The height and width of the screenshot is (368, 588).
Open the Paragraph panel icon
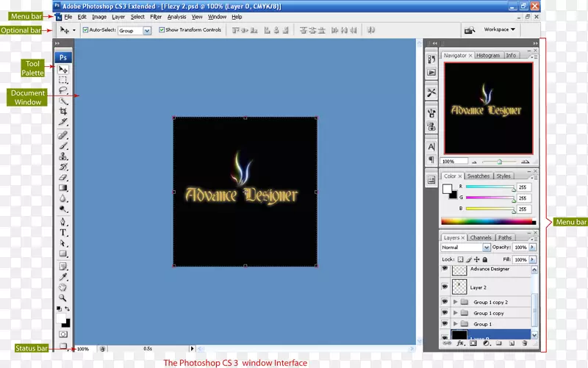tap(431, 160)
